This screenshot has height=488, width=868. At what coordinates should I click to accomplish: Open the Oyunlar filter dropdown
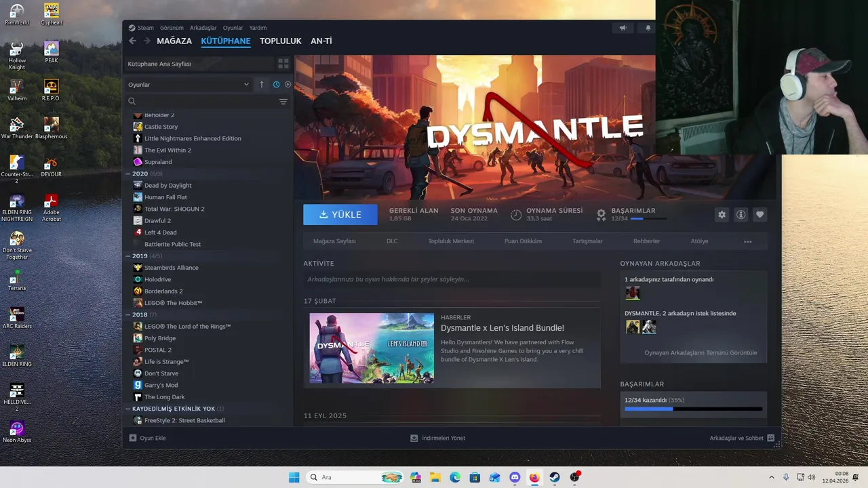click(189, 85)
